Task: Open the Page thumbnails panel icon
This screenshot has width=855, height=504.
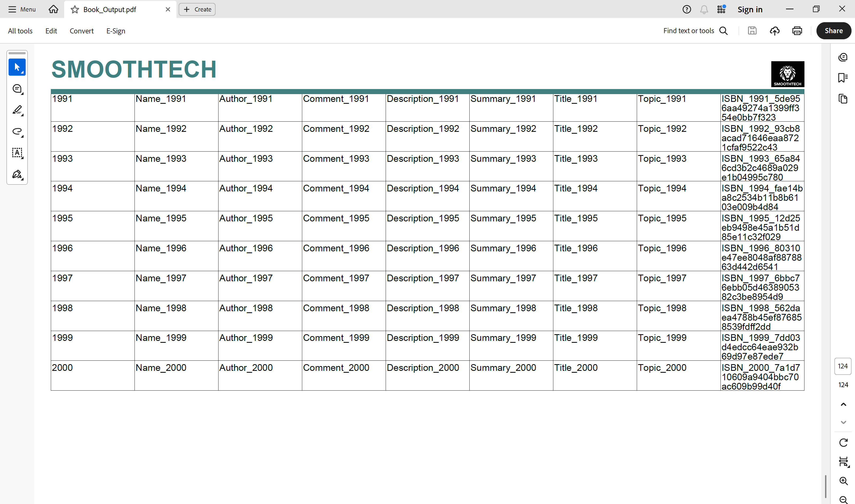Action: [x=843, y=99]
